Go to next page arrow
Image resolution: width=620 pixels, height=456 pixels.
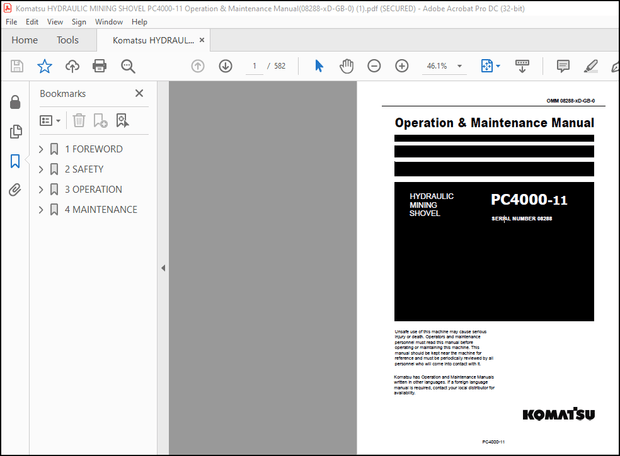pos(226,66)
